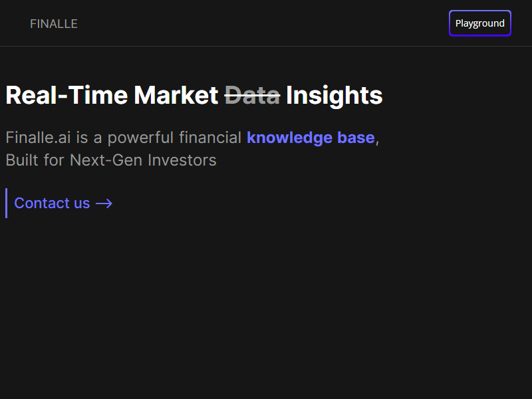
Task: Click the word 'Investors' in the tagline
Action: pos(182,160)
